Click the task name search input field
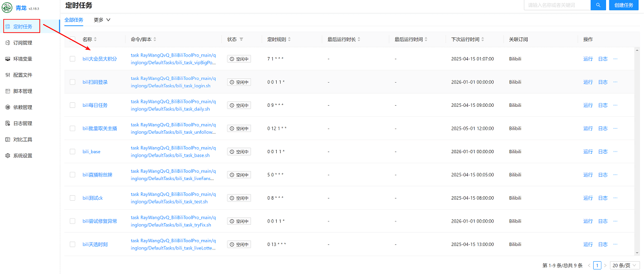Viewport: 644px width, 274px height. (x=556, y=5)
